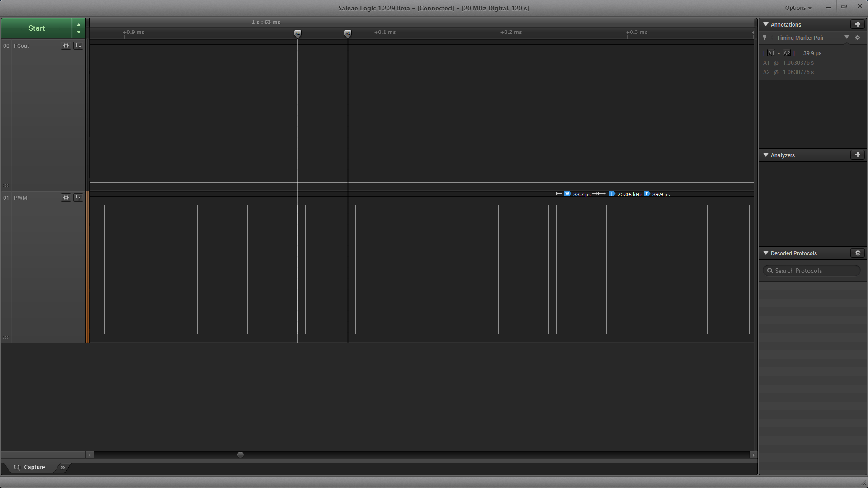The image size is (868, 488).
Task: Click the A2 timestamp 1.0630775 s
Action: (x=798, y=72)
